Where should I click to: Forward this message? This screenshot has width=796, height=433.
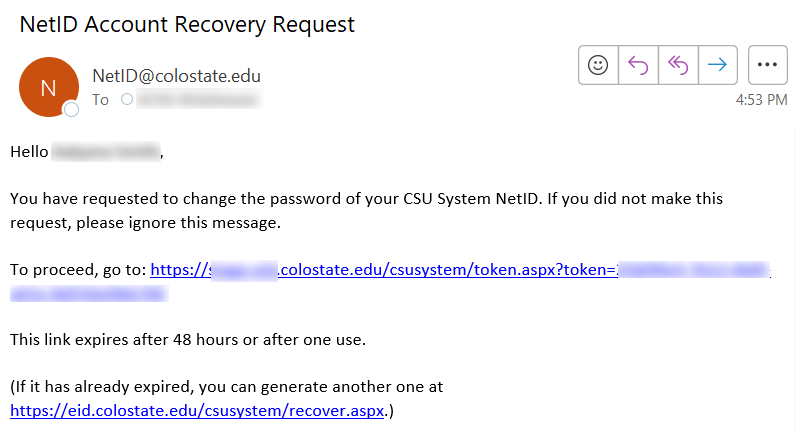[716, 65]
